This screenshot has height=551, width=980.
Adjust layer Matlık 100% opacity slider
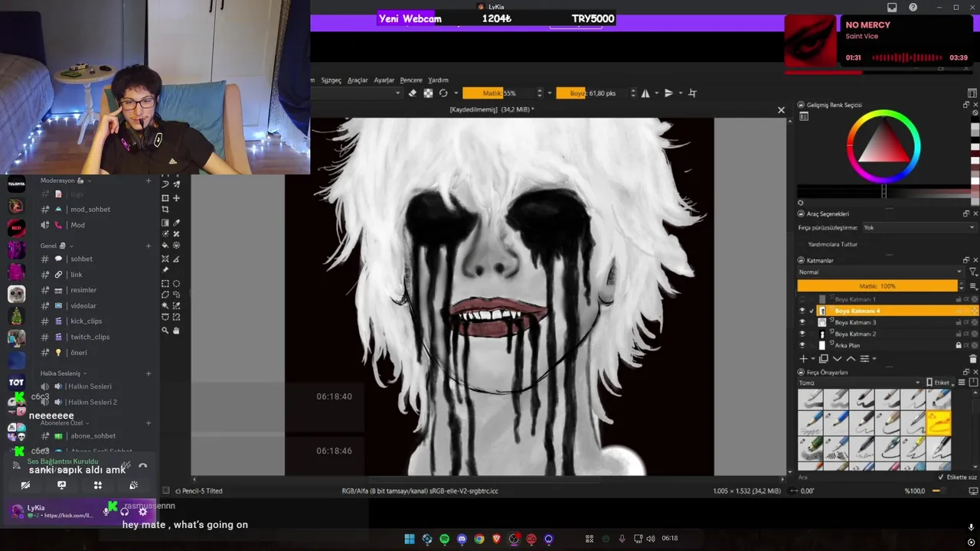877,285
